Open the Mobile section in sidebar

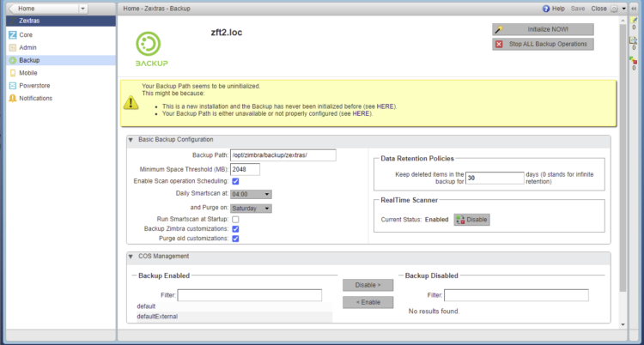[28, 73]
